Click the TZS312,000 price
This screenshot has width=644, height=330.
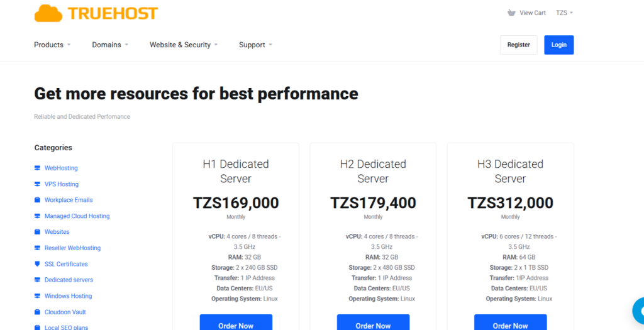coord(510,203)
